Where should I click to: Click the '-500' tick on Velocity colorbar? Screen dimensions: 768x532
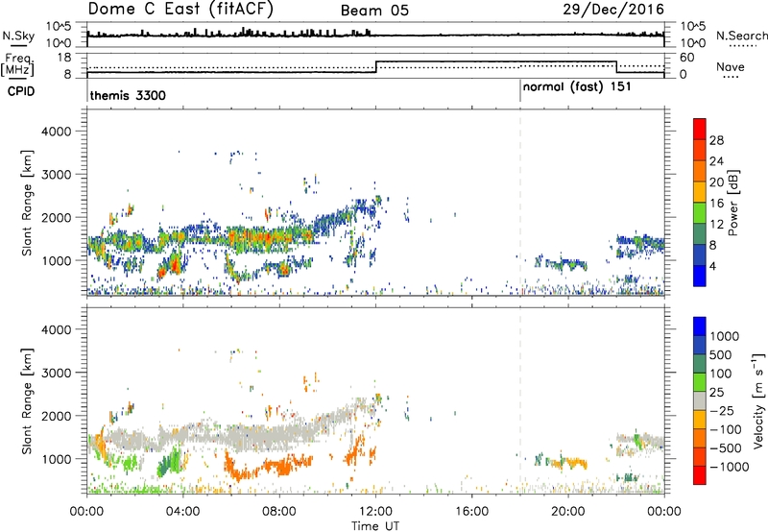tap(726, 448)
